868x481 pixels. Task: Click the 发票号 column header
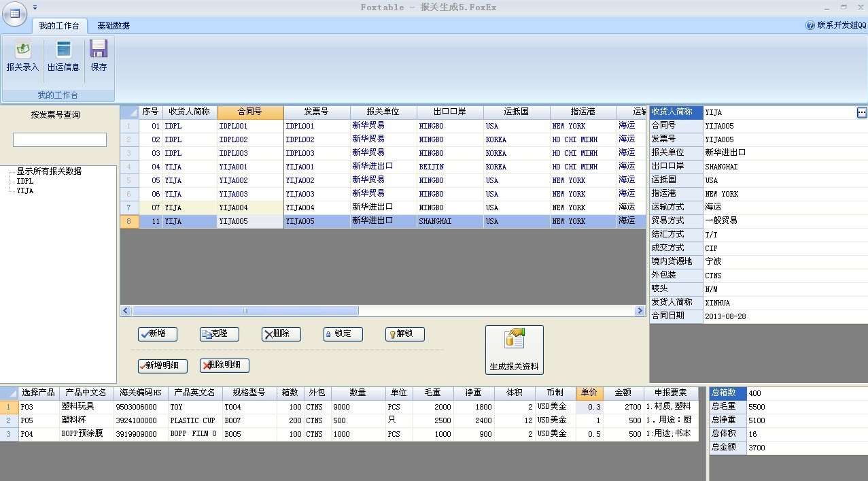point(317,112)
